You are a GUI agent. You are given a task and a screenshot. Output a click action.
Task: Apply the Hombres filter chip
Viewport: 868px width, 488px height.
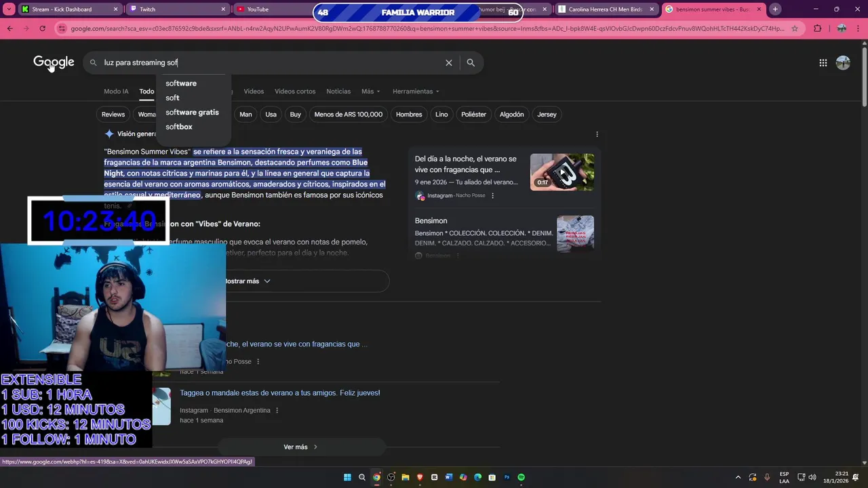[409, 115]
